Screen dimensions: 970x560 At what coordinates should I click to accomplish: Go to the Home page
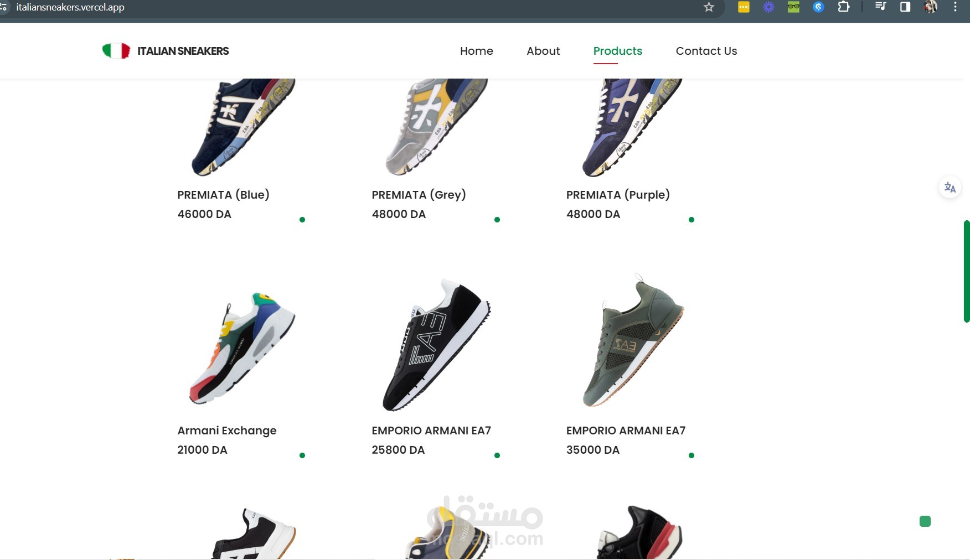click(x=477, y=51)
